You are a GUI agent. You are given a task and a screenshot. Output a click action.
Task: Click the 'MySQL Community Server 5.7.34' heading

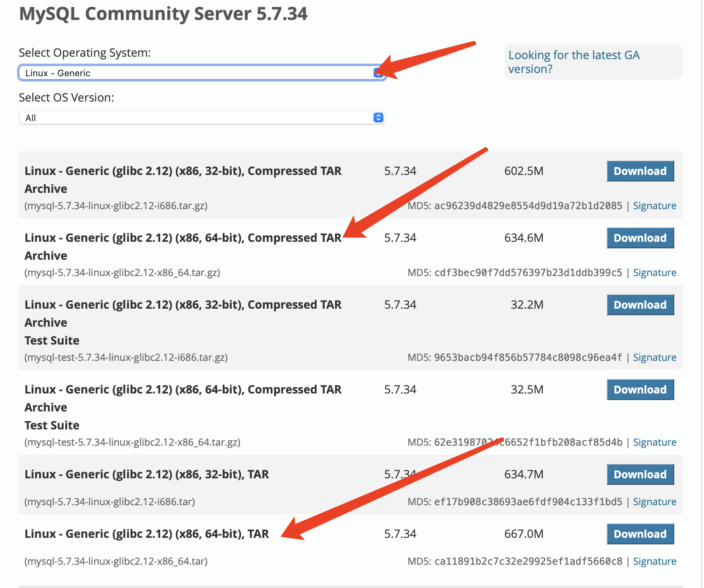coord(163,14)
